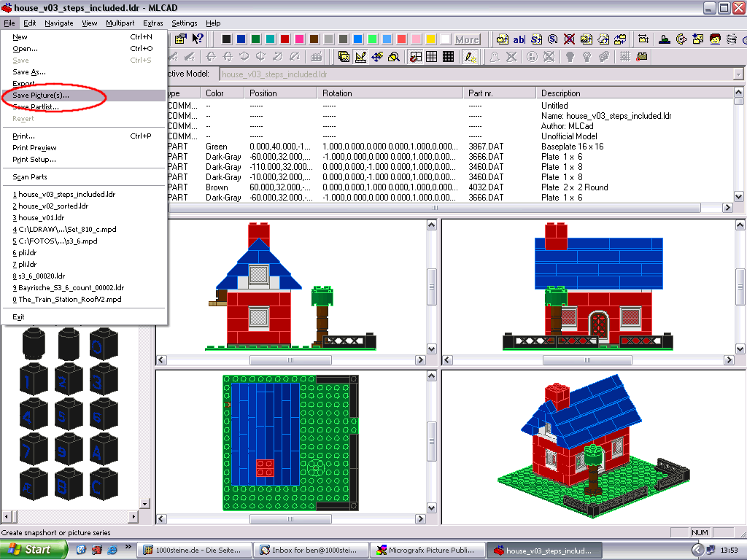Toggle the fine grid icon

(x=449, y=57)
